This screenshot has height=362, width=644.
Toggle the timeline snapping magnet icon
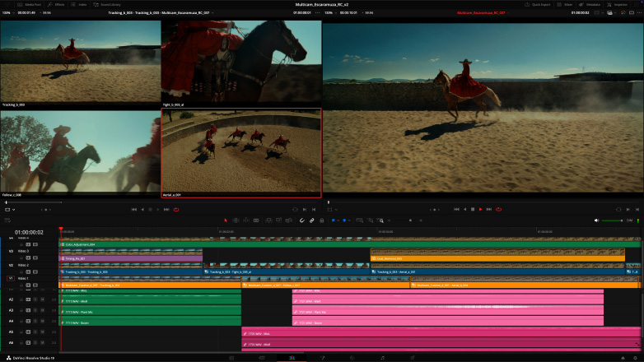pos(301,220)
